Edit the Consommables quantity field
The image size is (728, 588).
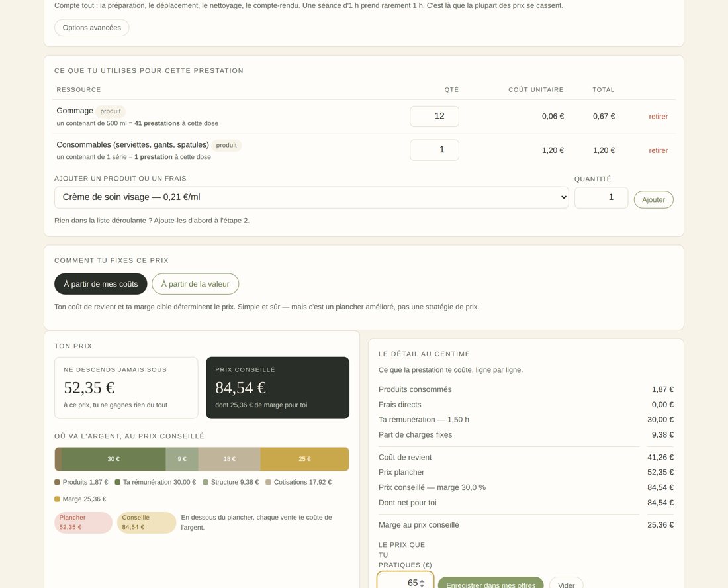pyautogui.click(x=434, y=150)
